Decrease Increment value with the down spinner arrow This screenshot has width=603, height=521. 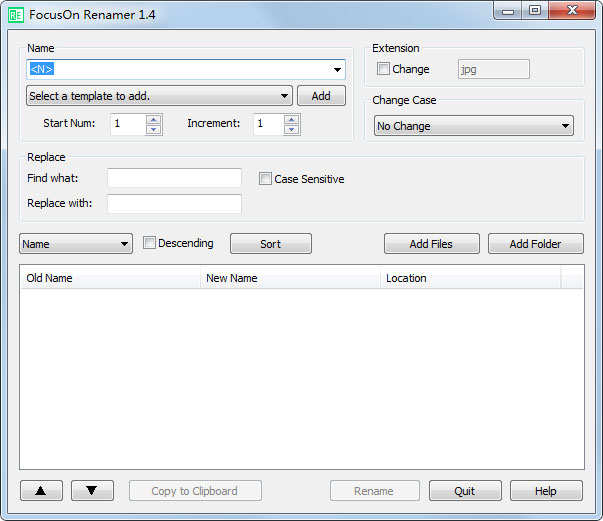[x=292, y=130]
